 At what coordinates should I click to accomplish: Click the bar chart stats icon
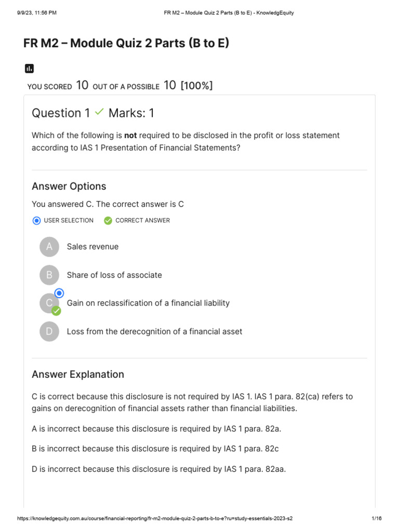tap(29, 69)
